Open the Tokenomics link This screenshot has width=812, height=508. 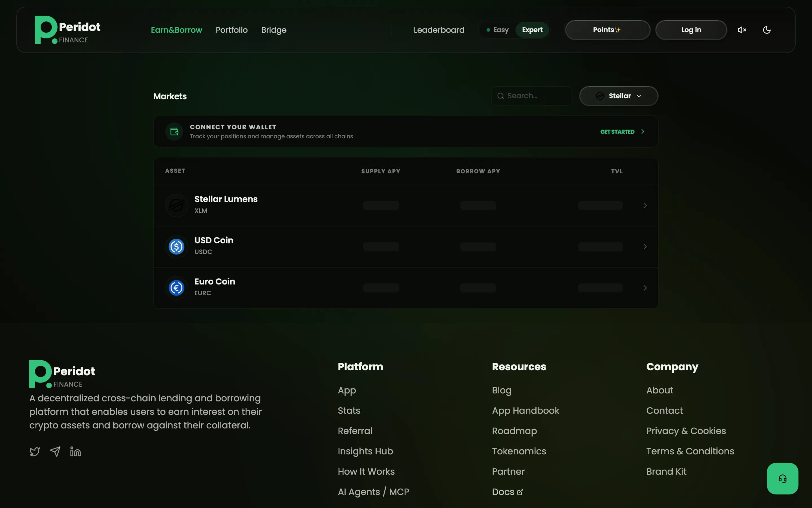coord(519,451)
